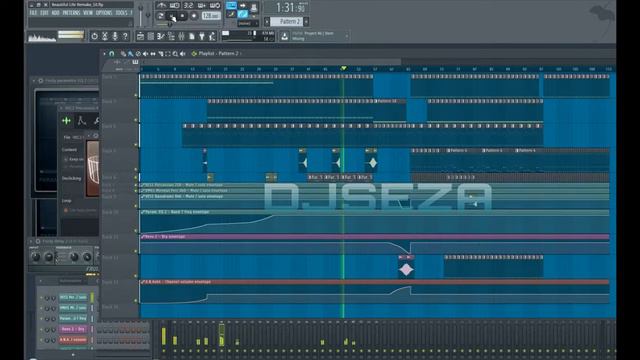640x360 pixels.
Task: Toggle pattern/song mode switch
Action: pyautogui.click(x=160, y=16)
